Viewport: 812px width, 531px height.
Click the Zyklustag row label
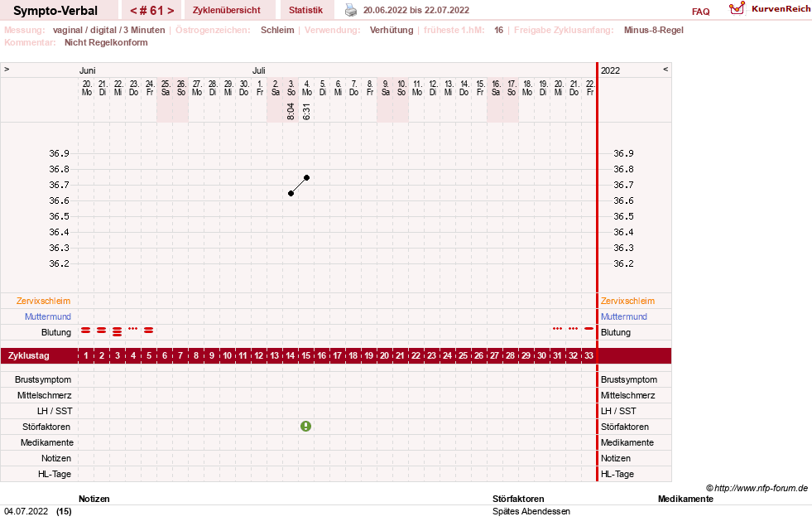28,356
